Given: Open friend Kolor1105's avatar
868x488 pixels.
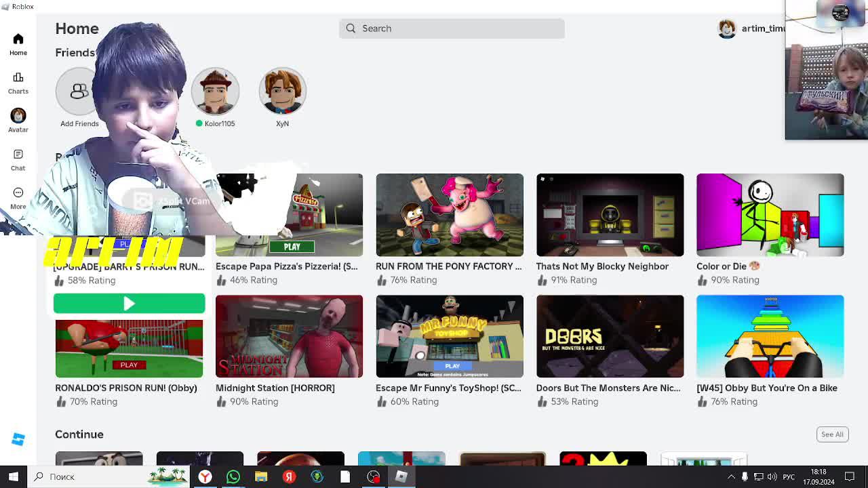Looking at the screenshot, I should click(215, 91).
